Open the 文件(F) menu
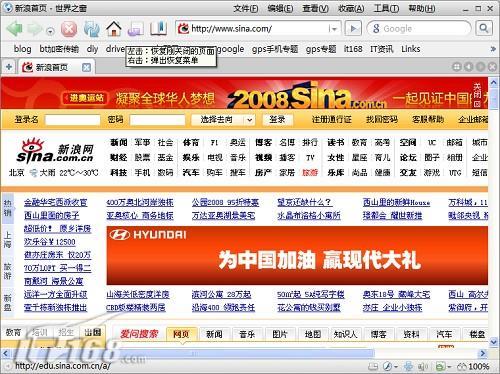 click(x=246, y=8)
